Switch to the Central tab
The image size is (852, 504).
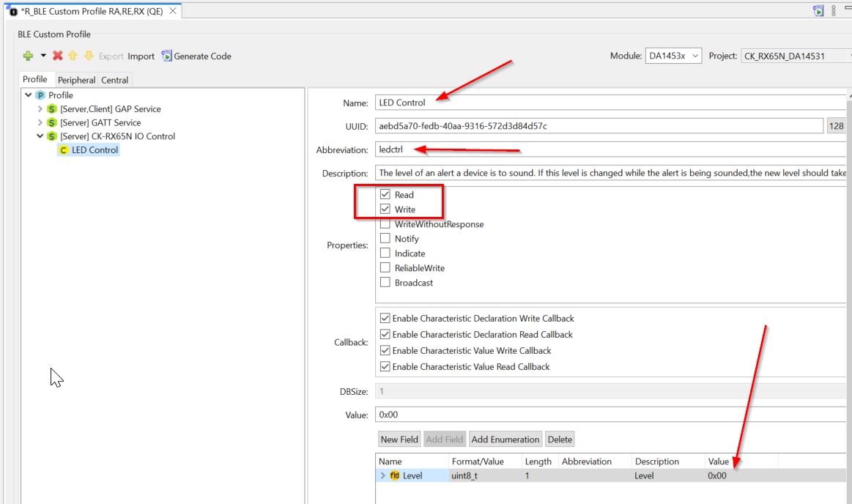pyautogui.click(x=115, y=80)
